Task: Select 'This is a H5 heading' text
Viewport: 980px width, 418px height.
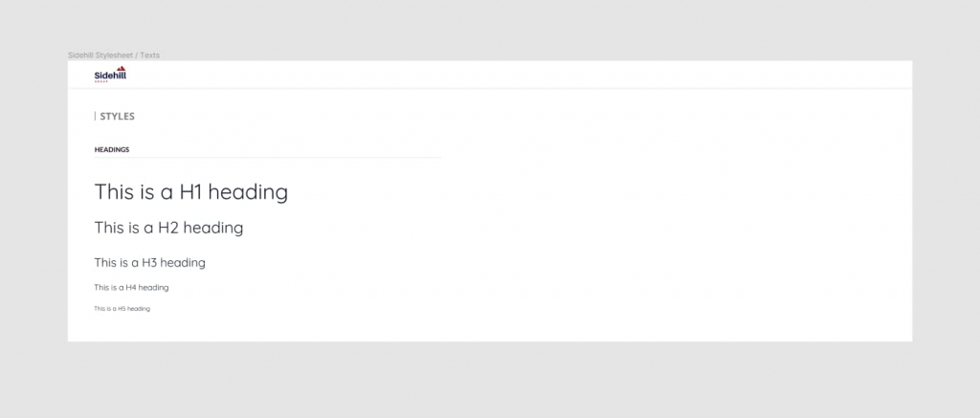Action: coord(122,309)
